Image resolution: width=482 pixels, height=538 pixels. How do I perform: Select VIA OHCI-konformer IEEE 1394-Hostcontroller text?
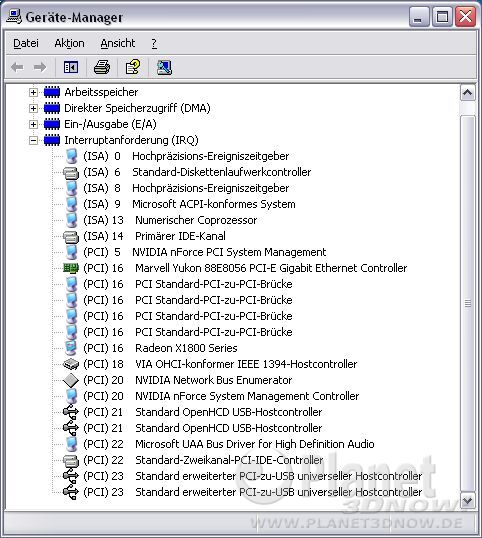(x=246, y=364)
